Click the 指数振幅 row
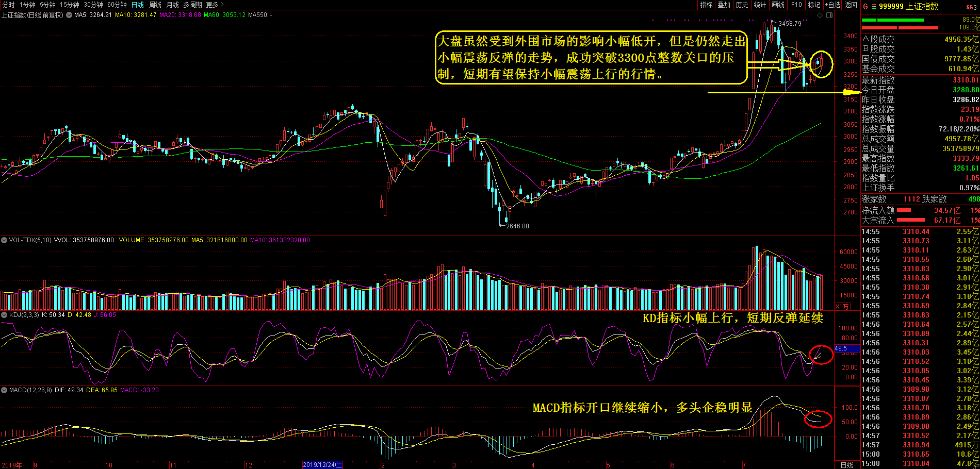This screenshot has height=469, width=980. click(920, 129)
